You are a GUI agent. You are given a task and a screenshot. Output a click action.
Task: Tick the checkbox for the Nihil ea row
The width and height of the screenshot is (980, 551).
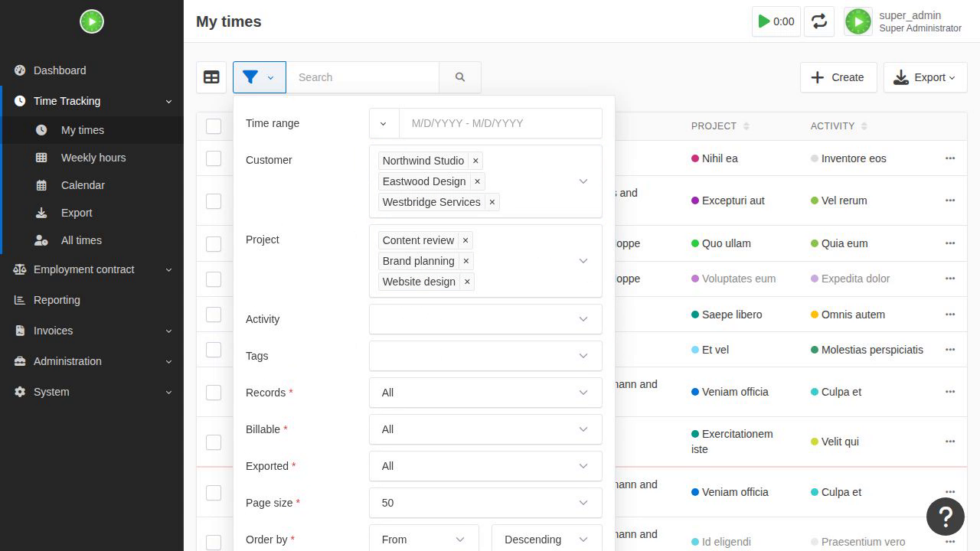pos(214,158)
